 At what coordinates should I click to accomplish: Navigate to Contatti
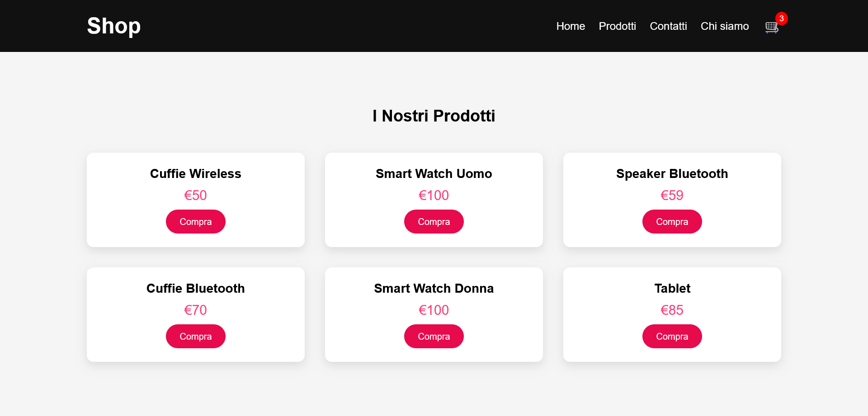(x=668, y=26)
